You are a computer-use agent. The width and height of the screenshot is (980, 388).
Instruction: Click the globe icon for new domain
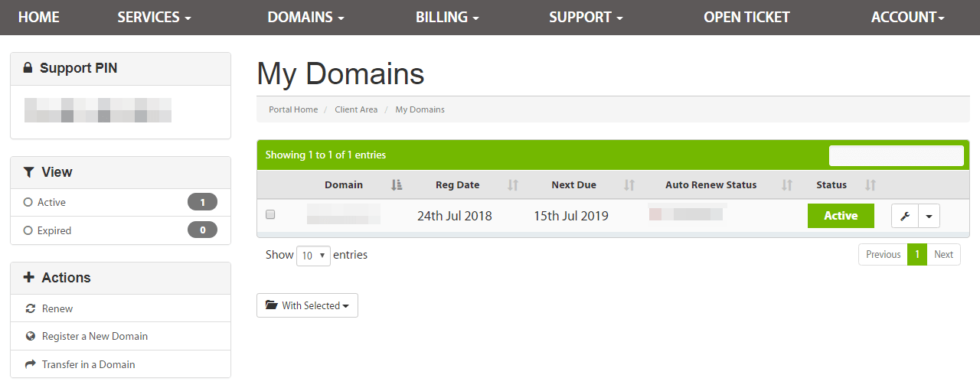point(31,336)
